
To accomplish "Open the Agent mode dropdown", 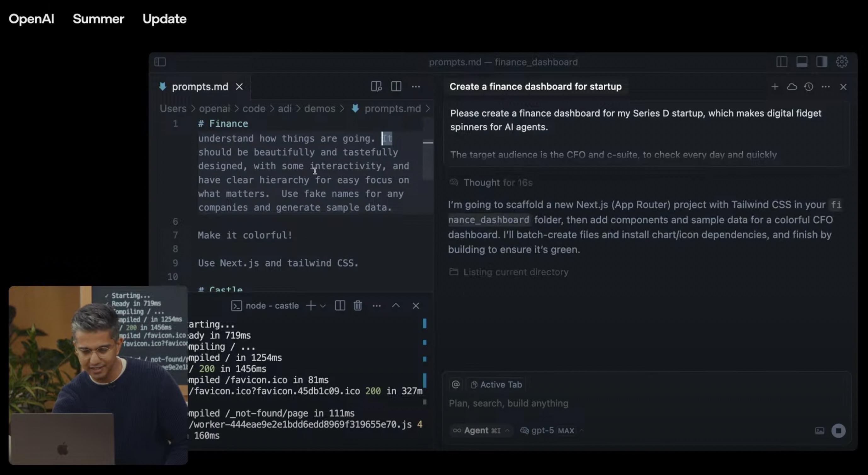I will click(x=481, y=431).
